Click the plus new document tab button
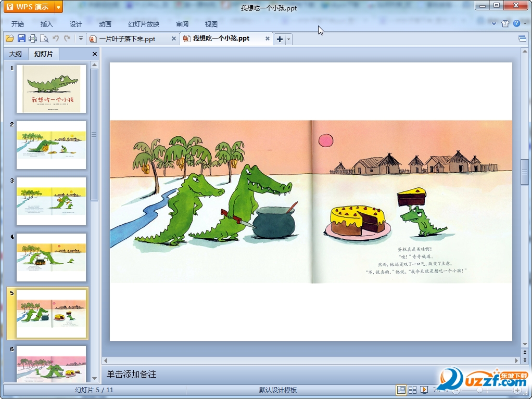Viewport: 532px width, 399px height. [x=280, y=39]
